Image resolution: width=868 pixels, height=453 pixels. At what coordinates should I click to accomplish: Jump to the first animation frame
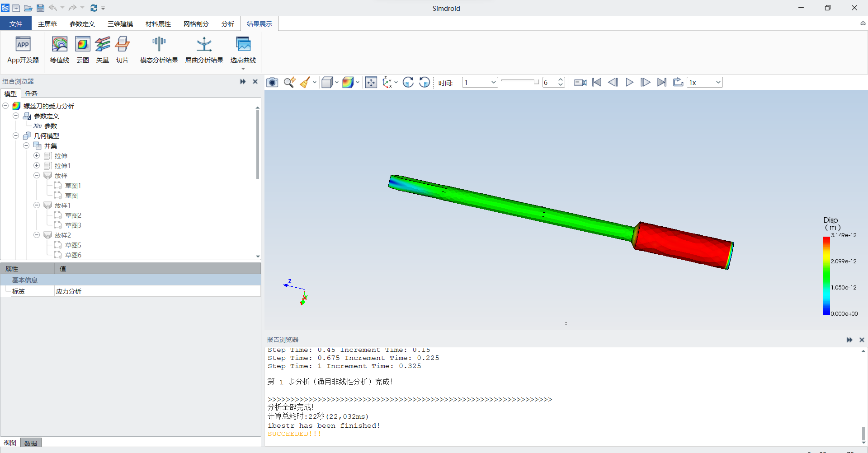(x=597, y=82)
